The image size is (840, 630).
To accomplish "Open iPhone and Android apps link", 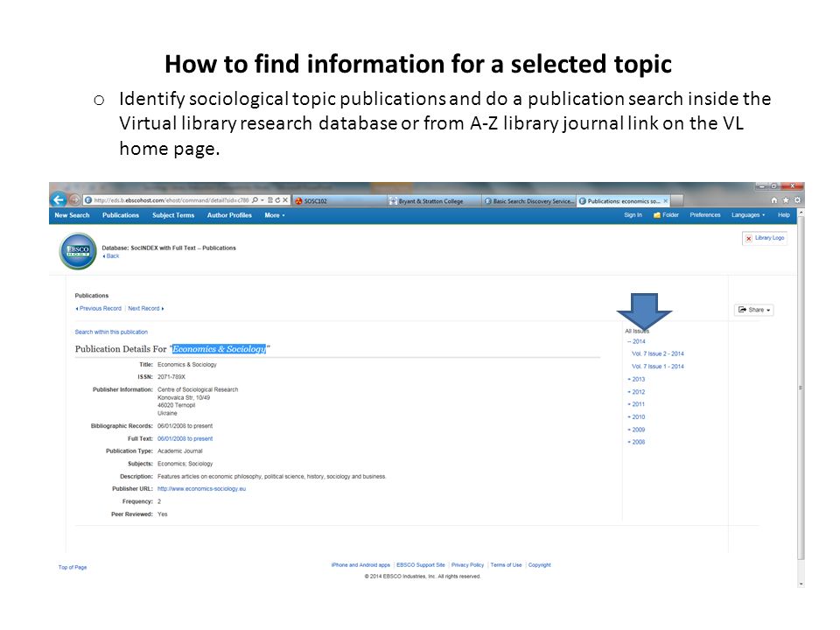I will pyautogui.click(x=360, y=565).
